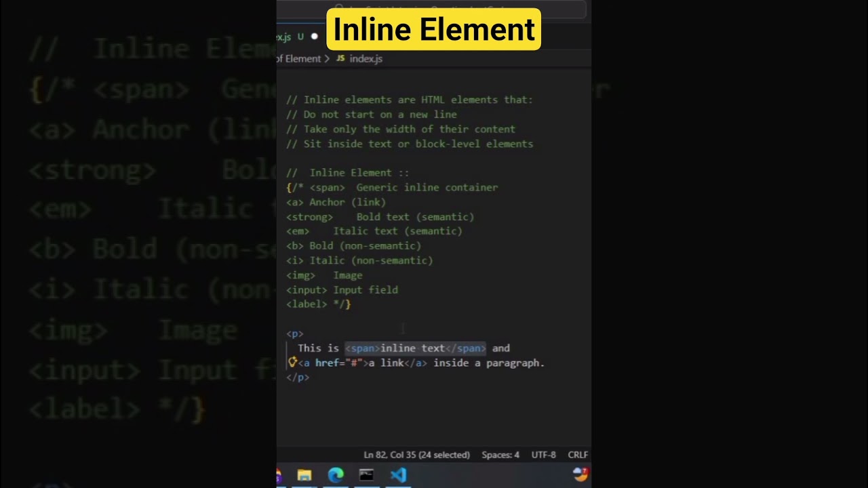Screen dimensions: 868x488
Task: Click the '<a> Anchor (link)' line
Action: (336, 202)
